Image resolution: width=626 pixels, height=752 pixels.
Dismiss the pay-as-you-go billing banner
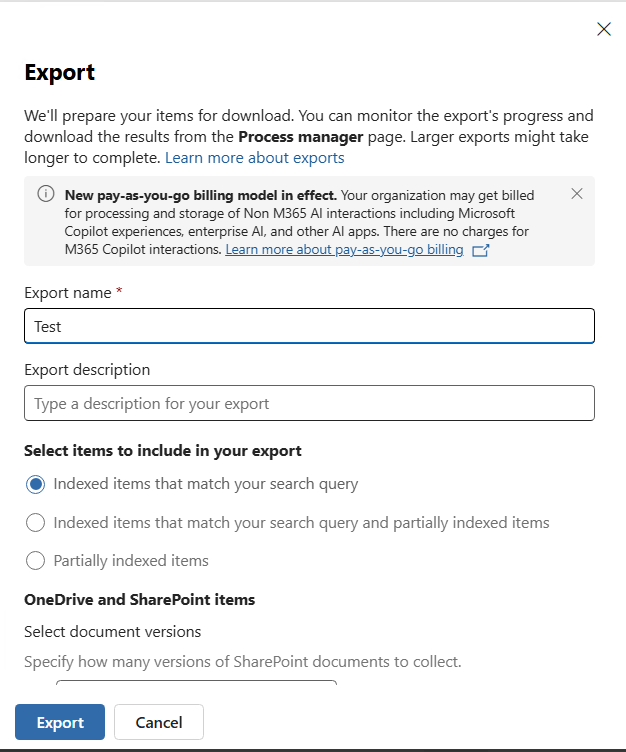click(x=577, y=194)
